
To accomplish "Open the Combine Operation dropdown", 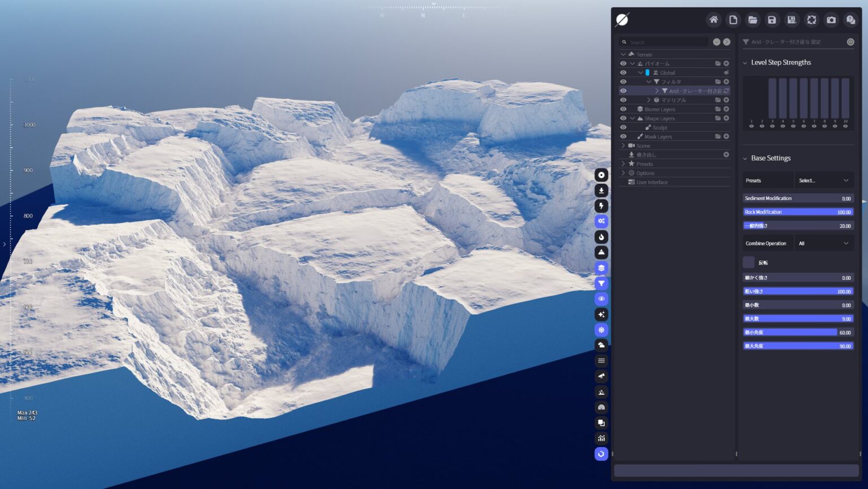I will click(x=823, y=243).
